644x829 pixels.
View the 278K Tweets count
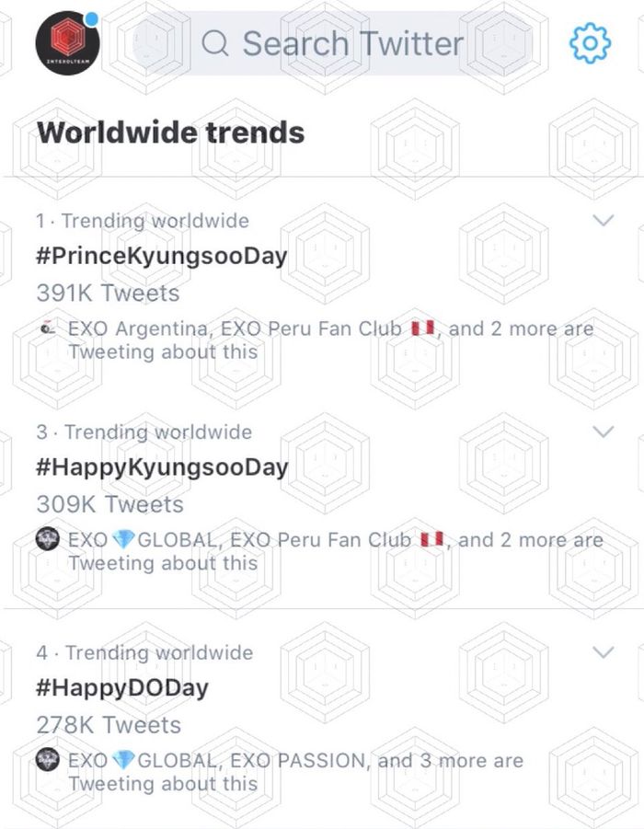pos(109,725)
